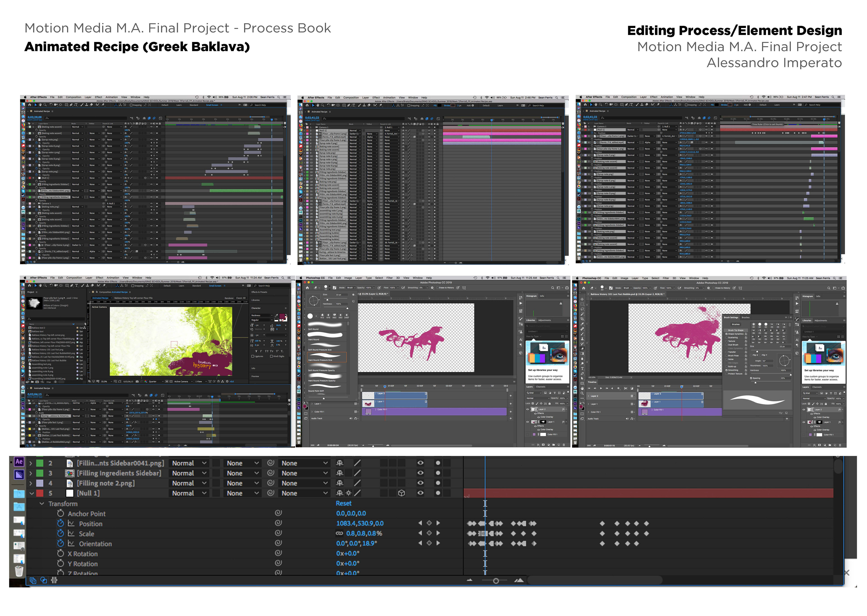Click the timeline zoom slider handle
The image size is (867, 616).
pos(495,581)
